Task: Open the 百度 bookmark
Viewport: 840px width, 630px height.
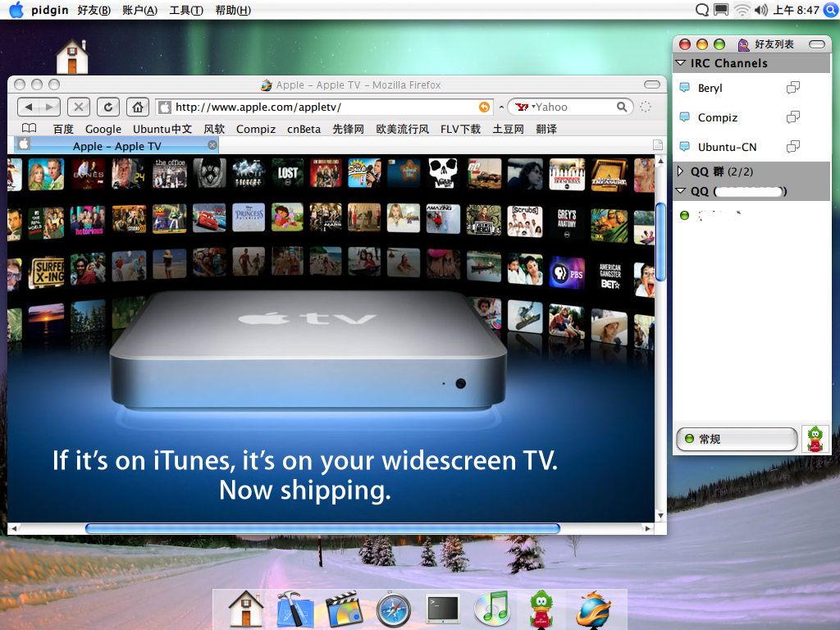Action: pyautogui.click(x=63, y=129)
